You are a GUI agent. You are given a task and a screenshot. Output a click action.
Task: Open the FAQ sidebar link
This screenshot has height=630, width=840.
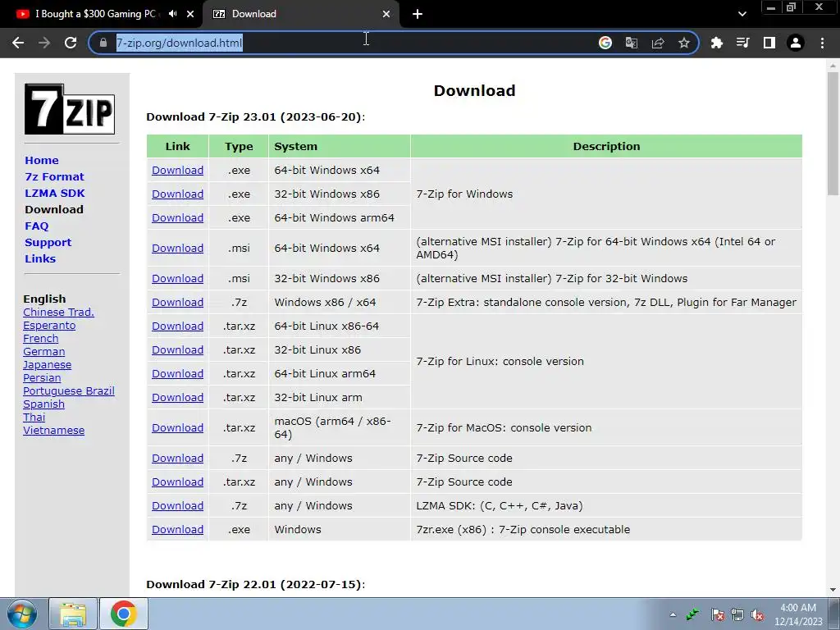click(36, 226)
